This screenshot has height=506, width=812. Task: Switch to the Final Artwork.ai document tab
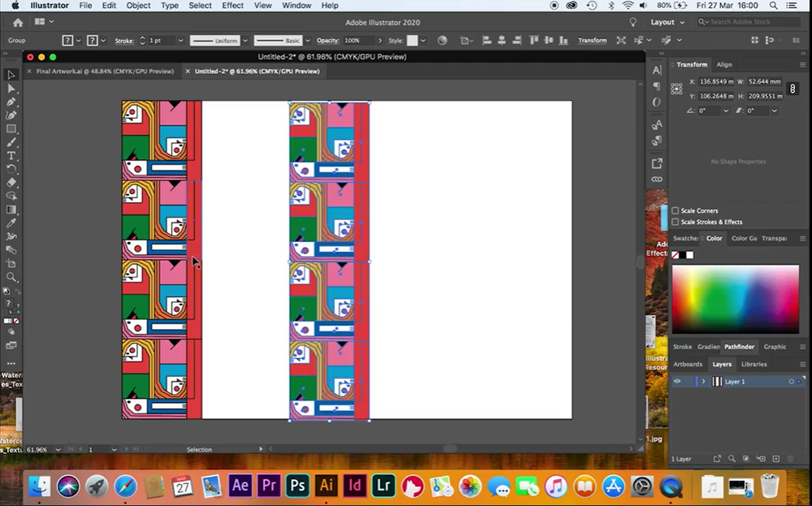105,71
